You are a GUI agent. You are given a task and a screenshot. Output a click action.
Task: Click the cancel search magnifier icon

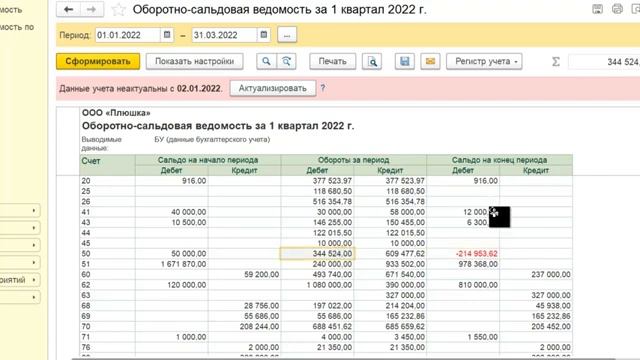click(x=287, y=62)
